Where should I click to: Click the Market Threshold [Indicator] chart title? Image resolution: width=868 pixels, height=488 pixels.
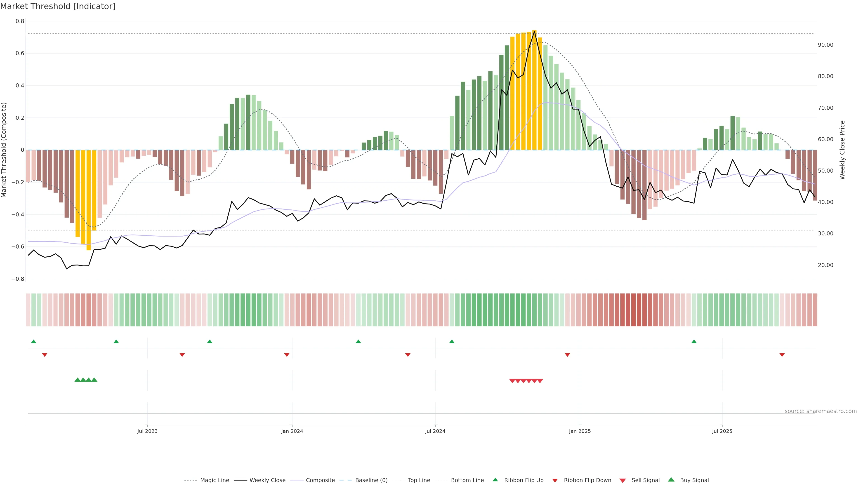tap(58, 6)
